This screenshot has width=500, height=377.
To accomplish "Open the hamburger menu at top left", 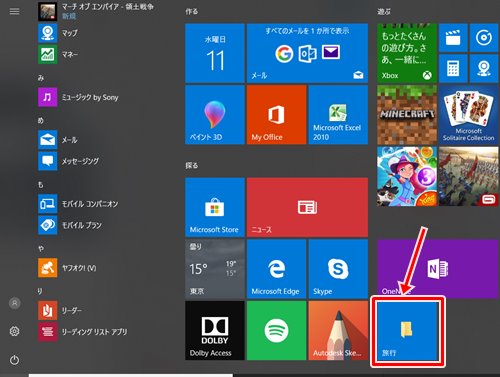I will tap(14, 12).
